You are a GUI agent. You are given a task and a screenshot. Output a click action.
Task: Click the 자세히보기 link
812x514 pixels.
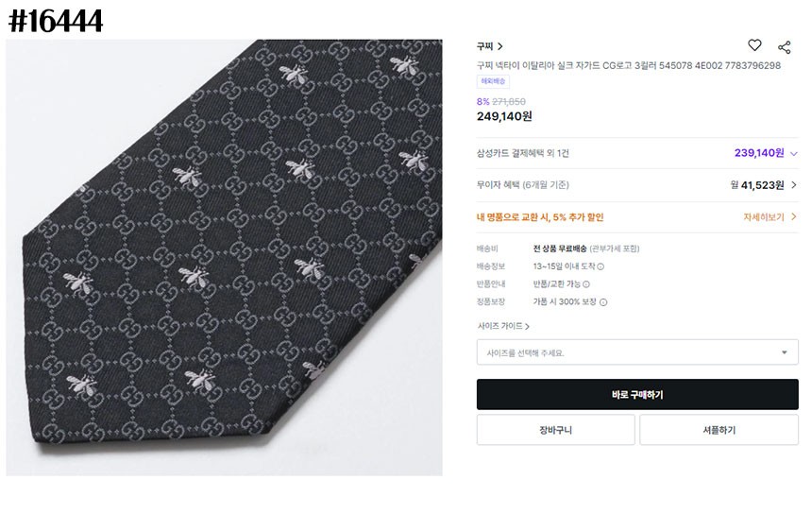point(770,216)
